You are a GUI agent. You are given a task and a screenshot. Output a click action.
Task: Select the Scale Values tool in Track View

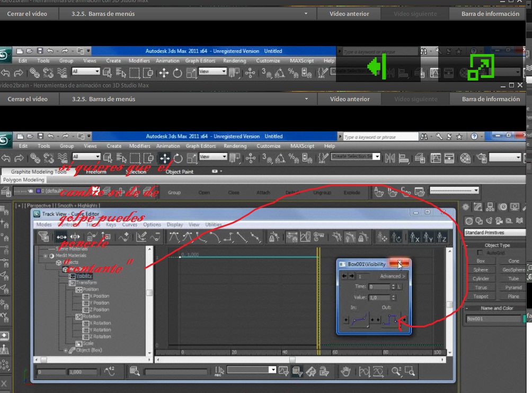105,237
